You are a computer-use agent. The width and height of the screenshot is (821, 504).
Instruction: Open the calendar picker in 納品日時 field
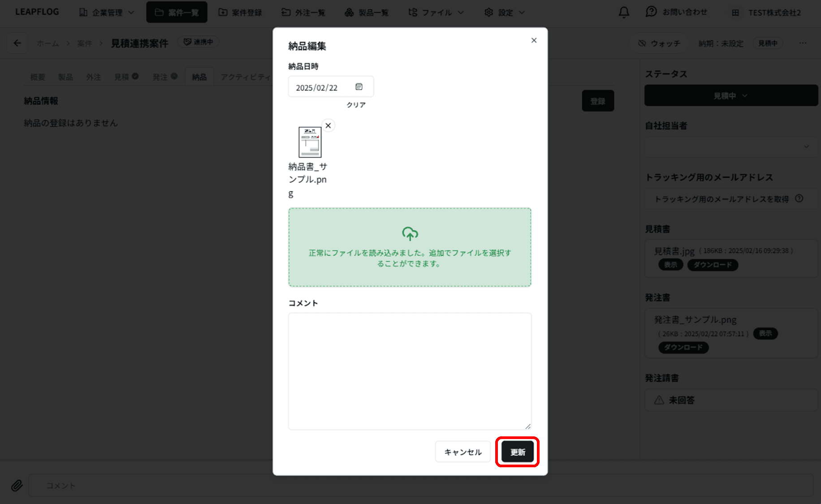[x=359, y=86]
